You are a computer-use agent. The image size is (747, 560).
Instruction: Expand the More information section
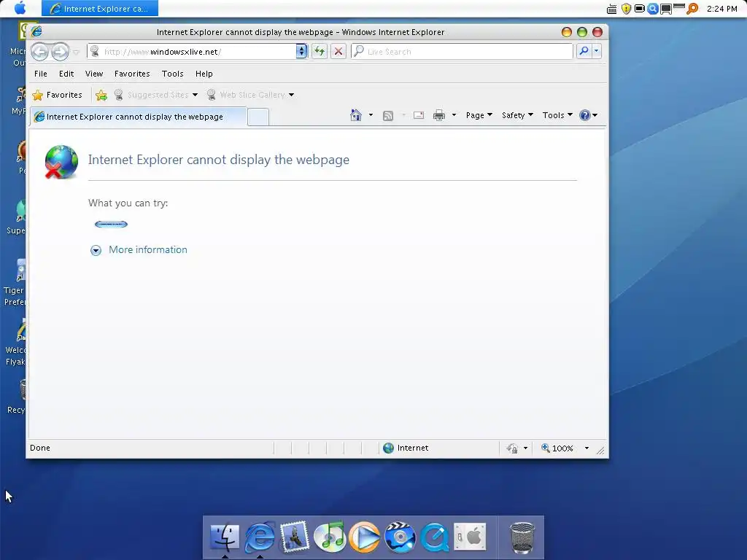coord(96,251)
